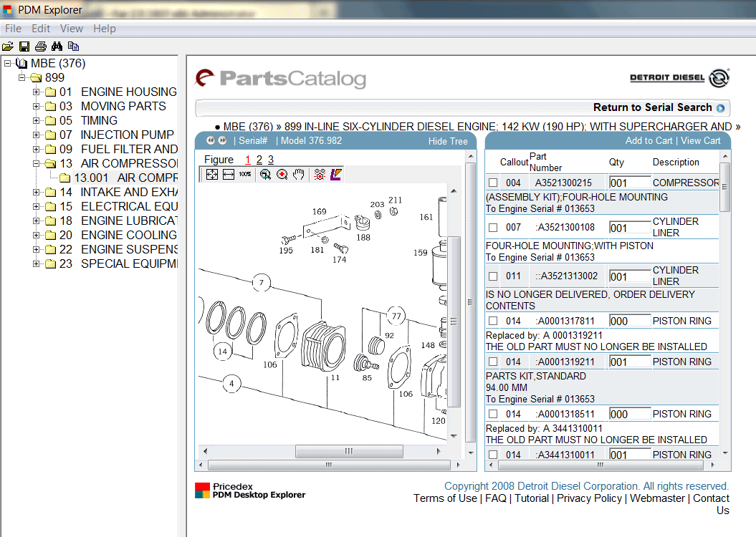Click the floppy disk save icon
756x537 pixels.
click(24, 47)
